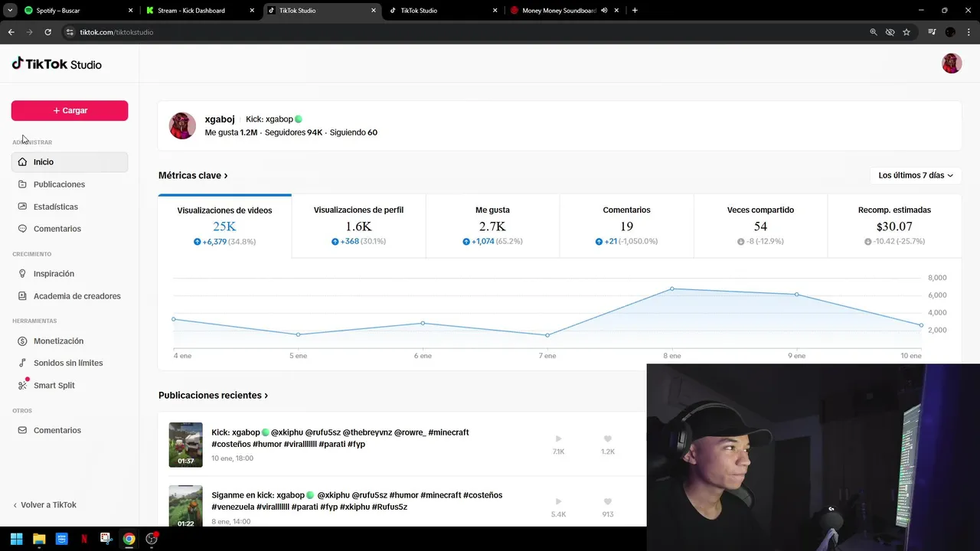The image size is (980, 551).
Task: Open the Windows Start menu
Action: pyautogui.click(x=16, y=539)
